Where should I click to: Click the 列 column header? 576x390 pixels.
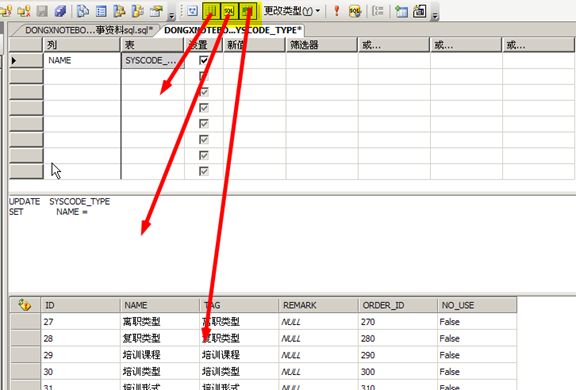click(x=82, y=45)
